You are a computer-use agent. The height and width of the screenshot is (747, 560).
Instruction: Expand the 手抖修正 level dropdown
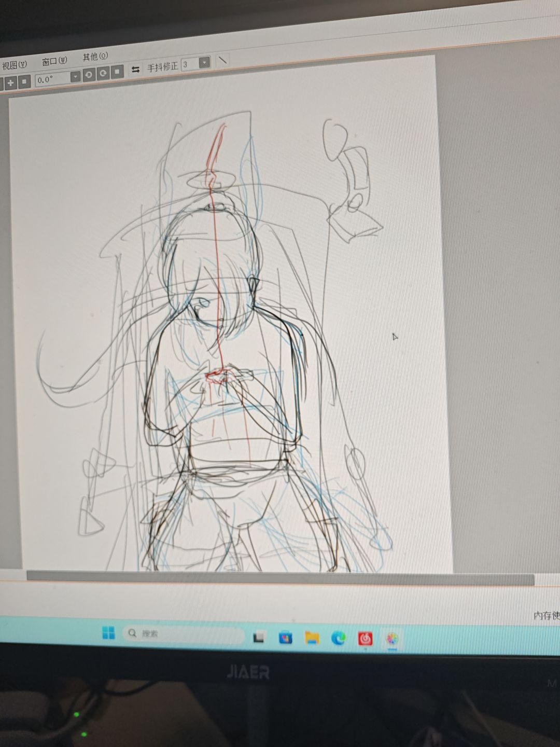pyautogui.click(x=205, y=62)
